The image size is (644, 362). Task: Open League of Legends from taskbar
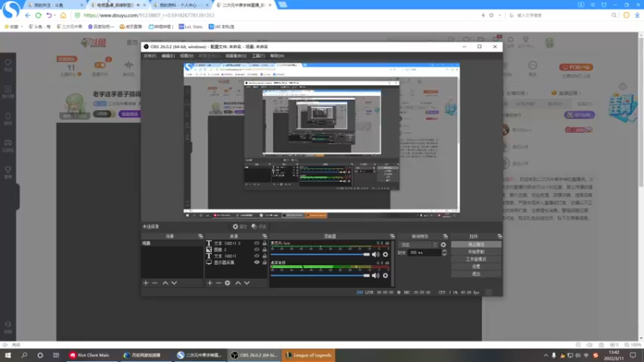308,355
